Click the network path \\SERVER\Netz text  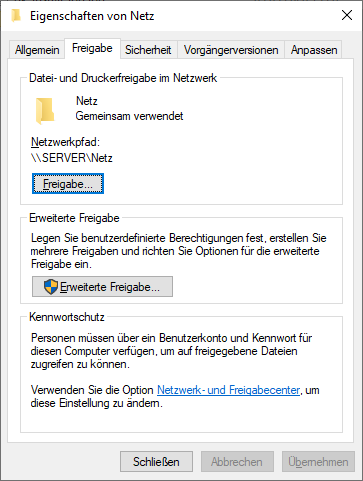point(72,158)
